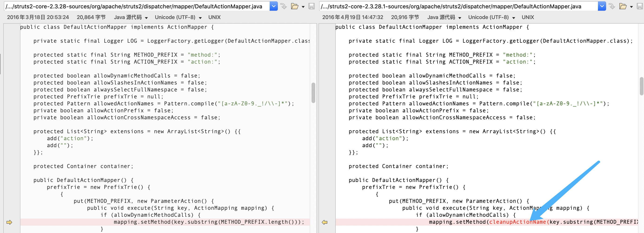Viewport: 644px width, 233px height.
Task: Click the Container container line in left pane
Action: tap(83, 166)
